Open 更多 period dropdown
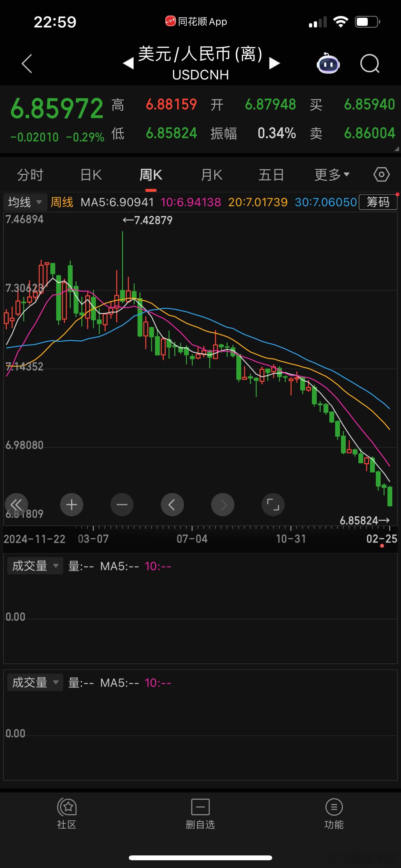Viewport: 401px width, 868px height. pyautogui.click(x=332, y=175)
